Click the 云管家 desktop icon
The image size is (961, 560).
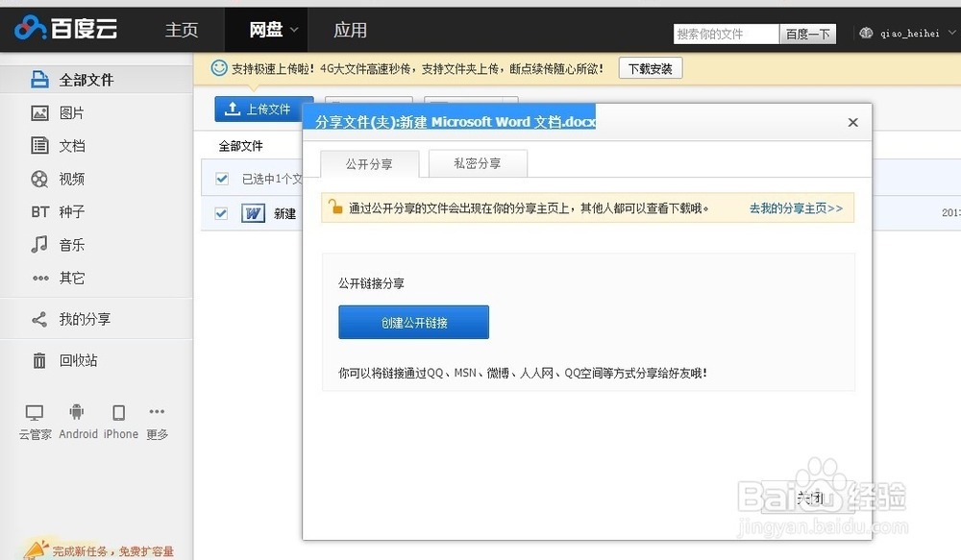[x=35, y=412]
